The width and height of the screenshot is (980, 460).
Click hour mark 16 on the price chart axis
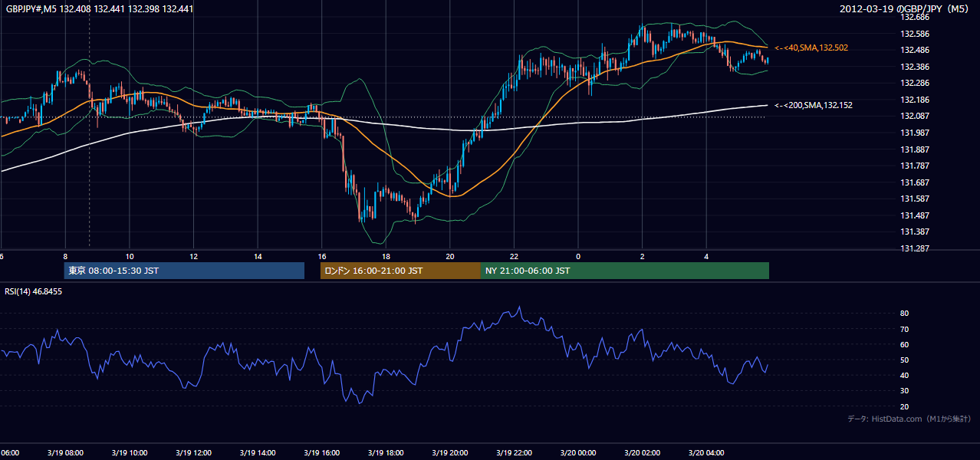coord(322,257)
